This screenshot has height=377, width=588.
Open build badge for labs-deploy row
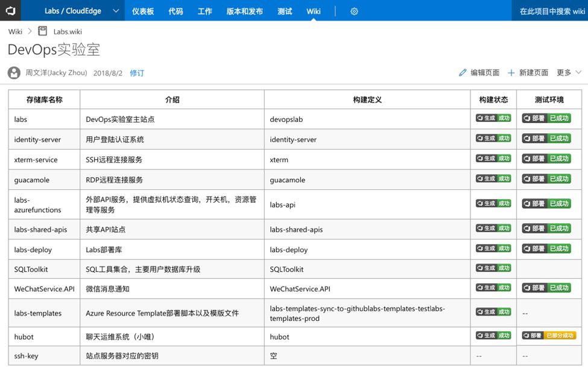coord(493,249)
